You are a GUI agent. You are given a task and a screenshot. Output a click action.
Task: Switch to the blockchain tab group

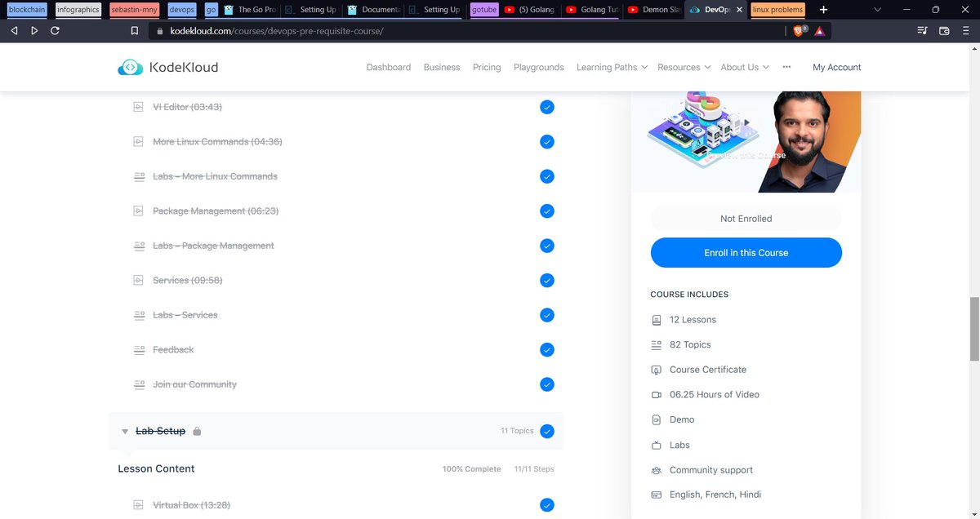[29, 10]
